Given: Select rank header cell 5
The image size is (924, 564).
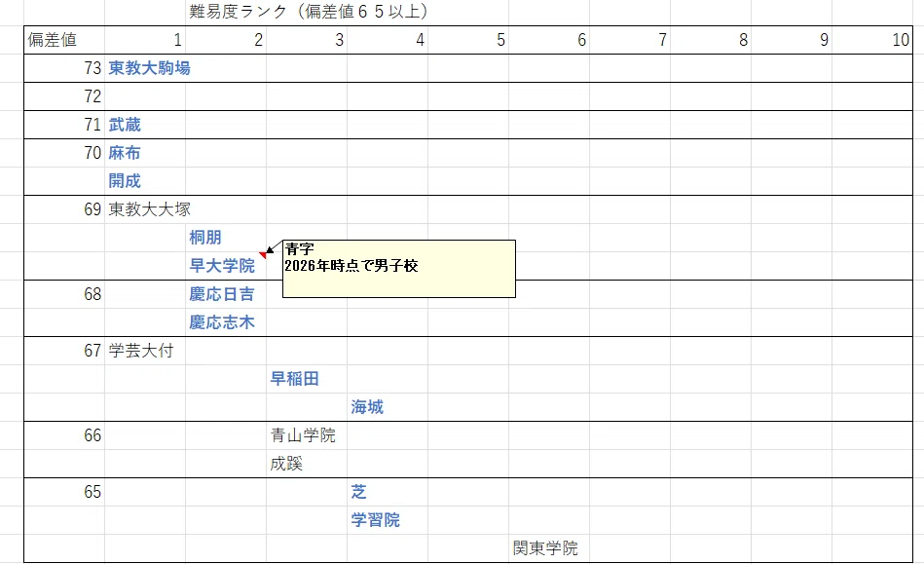Looking at the screenshot, I should click(468, 40).
